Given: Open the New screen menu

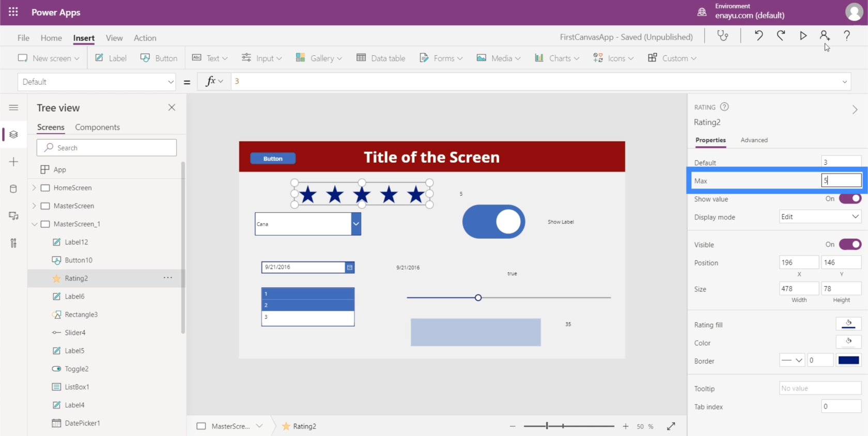Looking at the screenshot, I should pos(49,58).
